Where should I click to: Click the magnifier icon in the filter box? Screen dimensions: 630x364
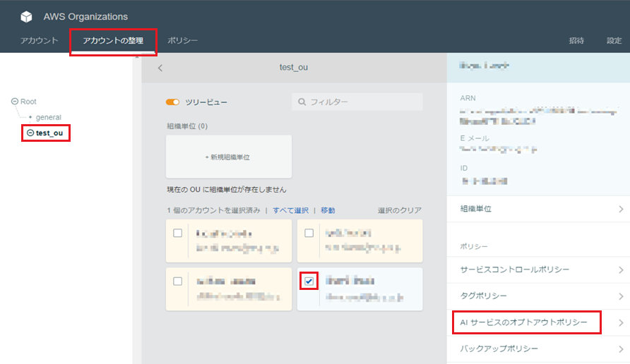point(302,102)
